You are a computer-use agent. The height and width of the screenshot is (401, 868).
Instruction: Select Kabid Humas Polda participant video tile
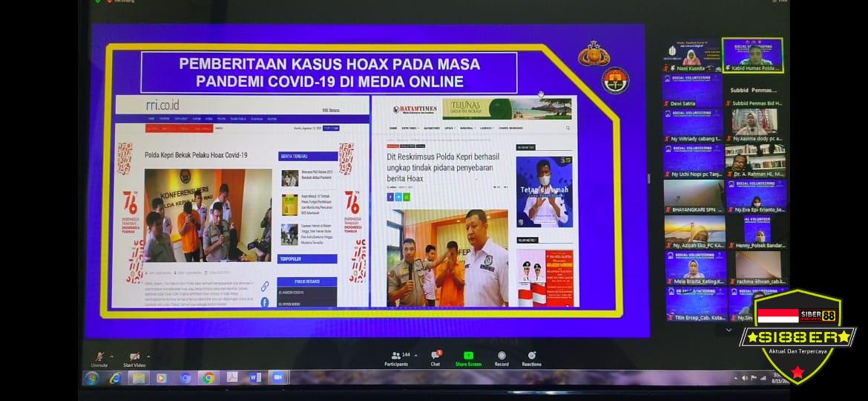click(752, 56)
